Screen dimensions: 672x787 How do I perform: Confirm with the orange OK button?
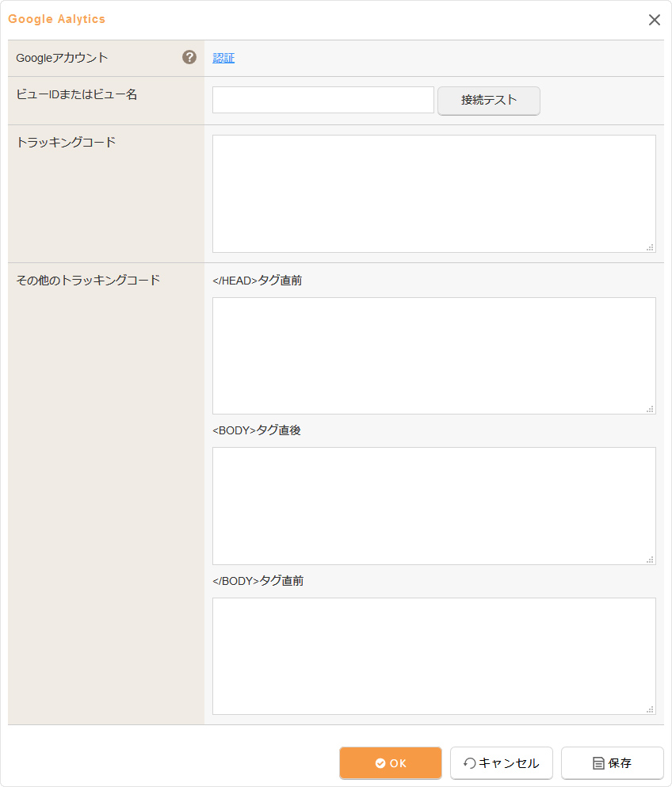(x=391, y=763)
